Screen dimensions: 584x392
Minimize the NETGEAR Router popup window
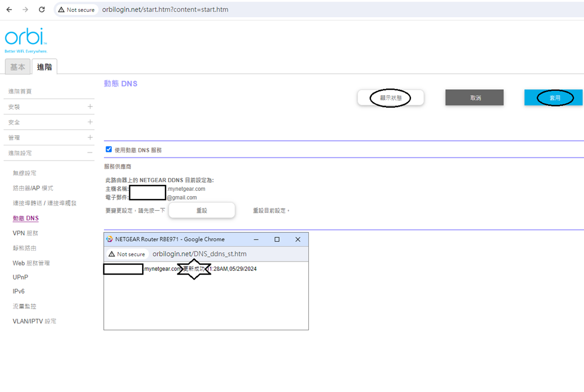point(256,239)
